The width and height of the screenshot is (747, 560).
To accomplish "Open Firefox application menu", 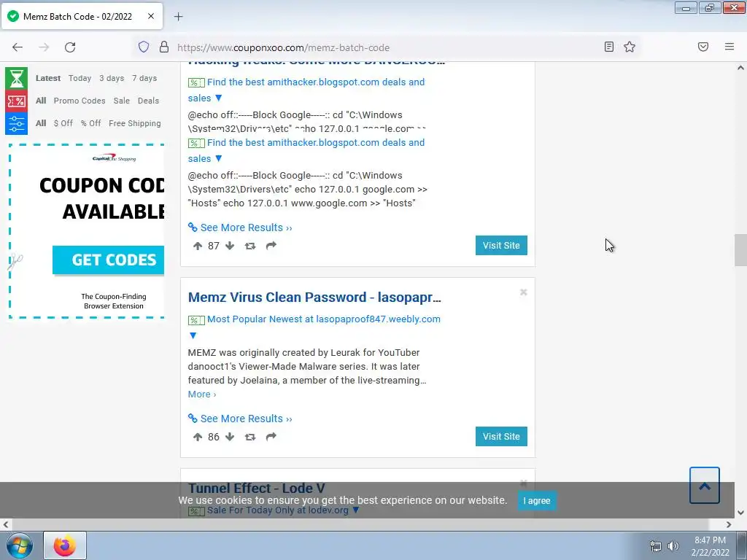I will coord(729,47).
